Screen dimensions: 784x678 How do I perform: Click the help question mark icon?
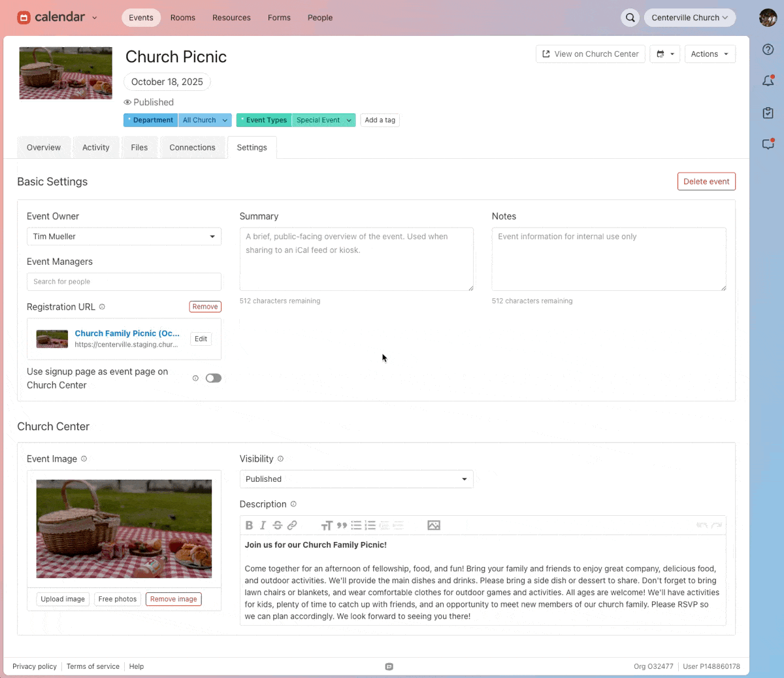coord(768,50)
